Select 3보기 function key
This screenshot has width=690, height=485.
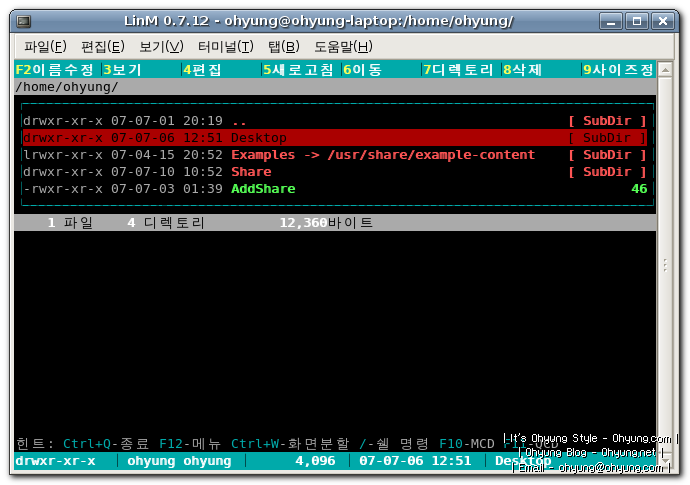pyautogui.click(x=122, y=70)
